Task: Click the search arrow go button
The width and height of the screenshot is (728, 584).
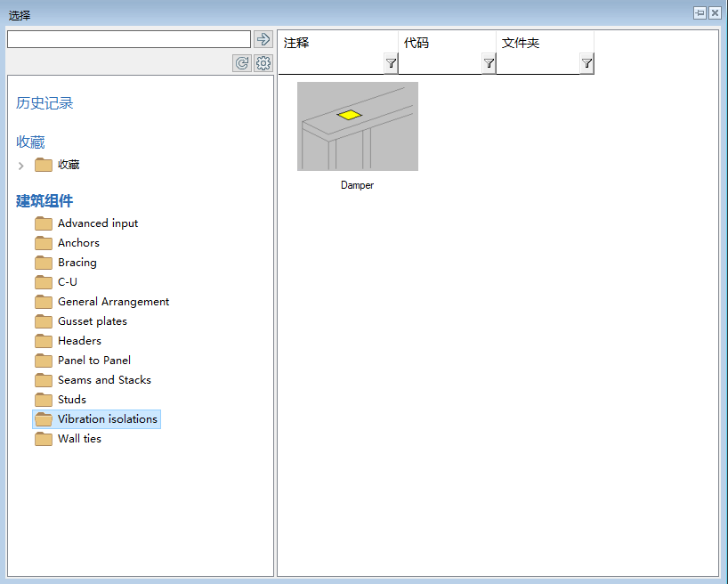Action: [263, 39]
